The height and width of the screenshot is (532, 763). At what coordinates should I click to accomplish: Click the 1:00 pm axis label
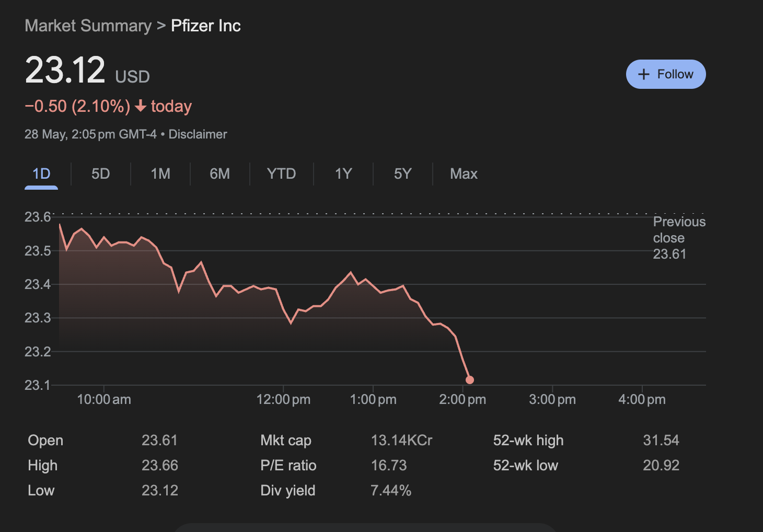pos(373,399)
